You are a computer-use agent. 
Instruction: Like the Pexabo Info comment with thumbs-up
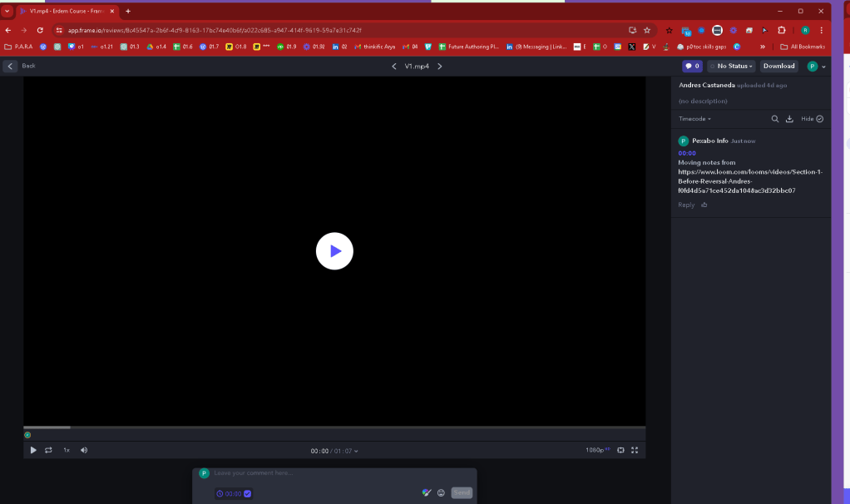704,205
